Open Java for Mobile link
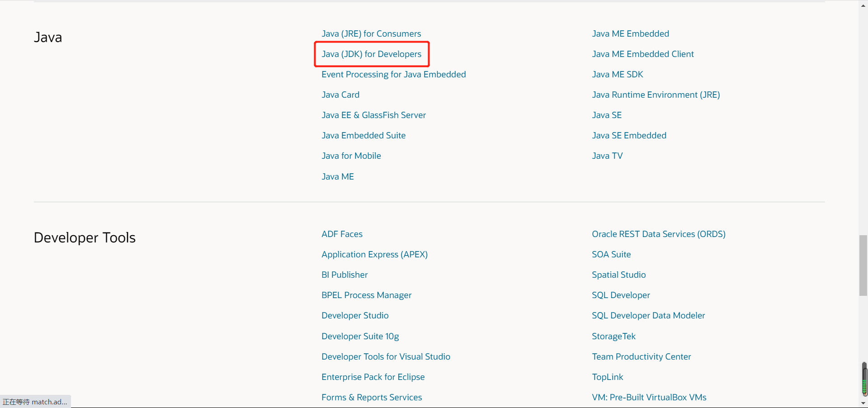Image resolution: width=868 pixels, height=408 pixels. coord(351,156)
